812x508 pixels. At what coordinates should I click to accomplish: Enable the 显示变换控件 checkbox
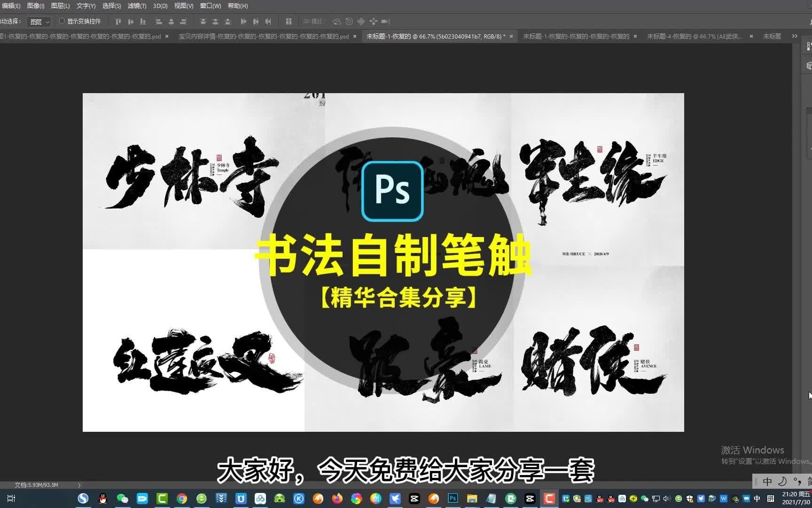62,21
